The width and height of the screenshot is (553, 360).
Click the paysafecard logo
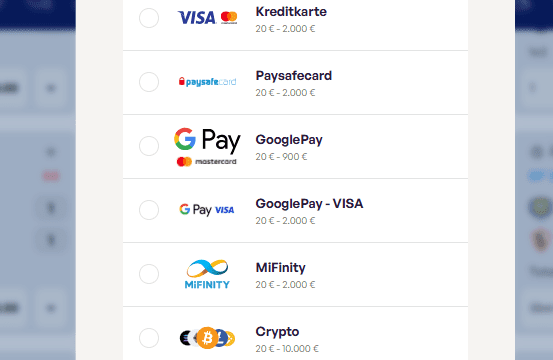[207, 82]
